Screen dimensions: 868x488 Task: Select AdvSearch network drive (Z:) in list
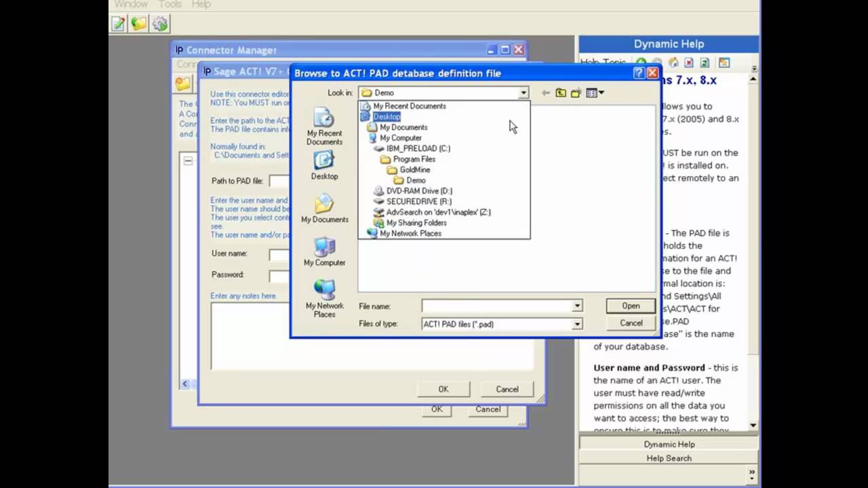438,212
